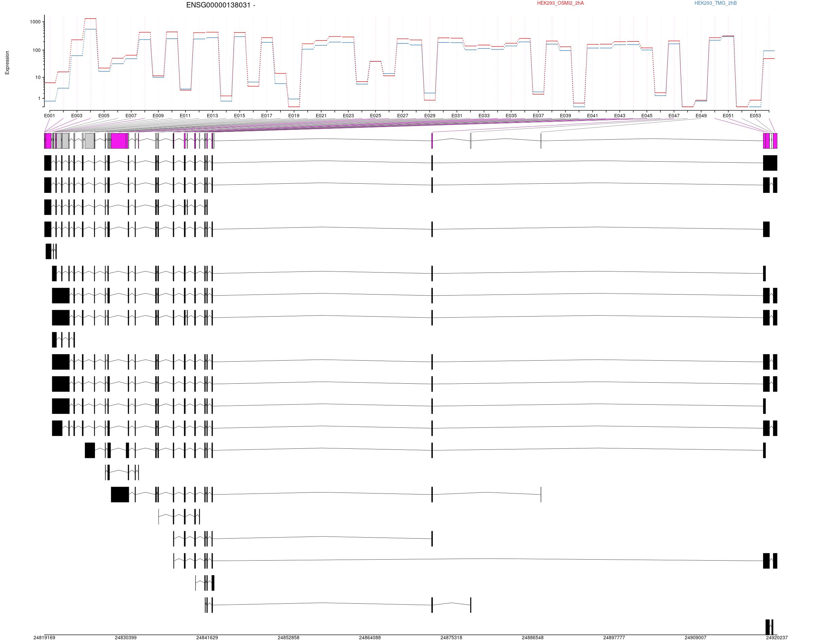Click genomic coordinate 24819169

point(44,638)
